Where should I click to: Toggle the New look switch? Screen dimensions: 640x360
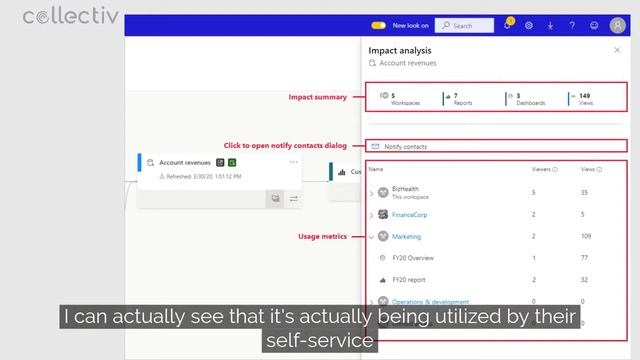point(378,25)
